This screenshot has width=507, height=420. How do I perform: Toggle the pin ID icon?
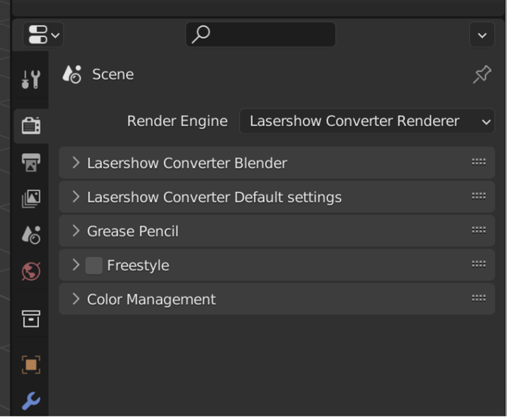(x=482, y=74)
